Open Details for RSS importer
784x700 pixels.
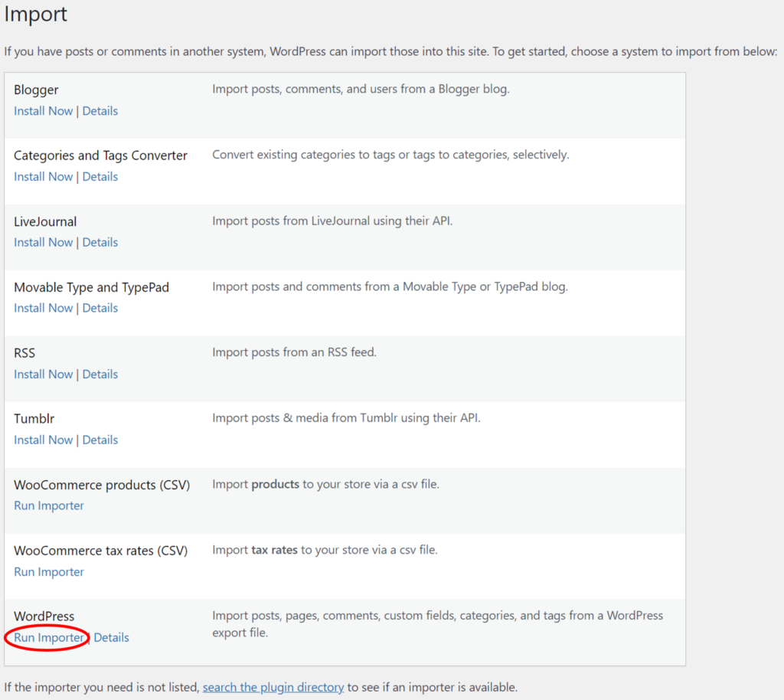100,374
